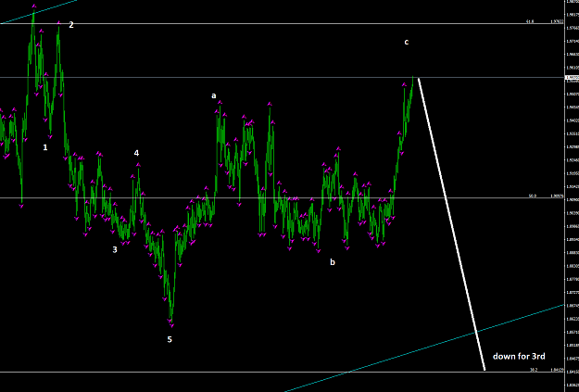Click the highlighted current price tag on the scale
579x392 pixels.
coord(572,77)
